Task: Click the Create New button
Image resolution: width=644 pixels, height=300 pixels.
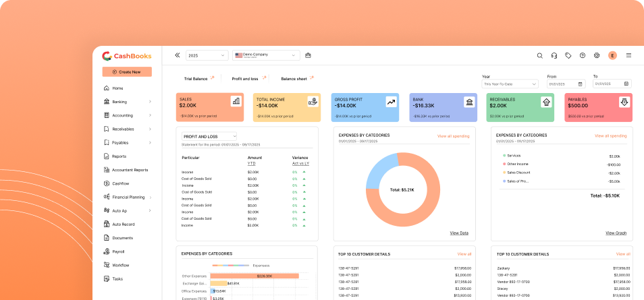Action: pos(127,72)
